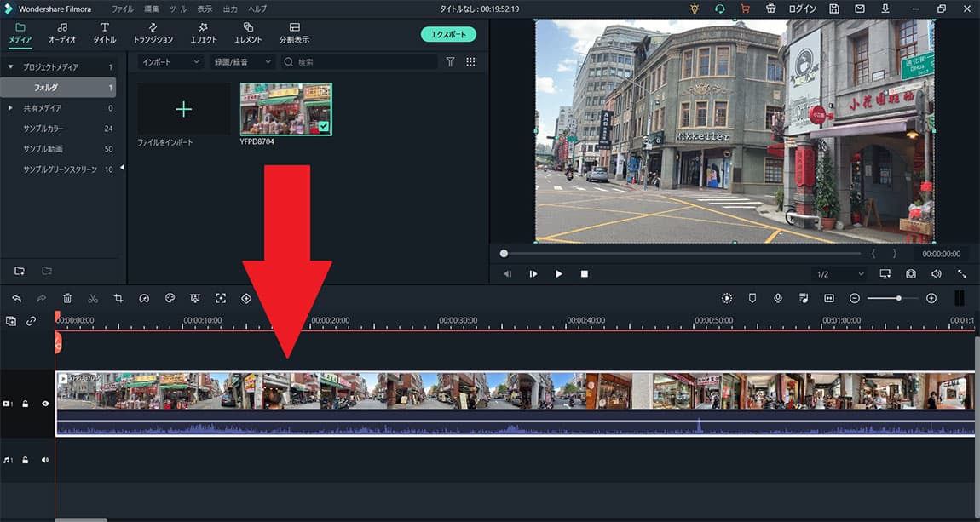Viewport: 980px width, 522px height.
Task: Collapse the プロジェクトメディア tree
Action: coord(10,66)
